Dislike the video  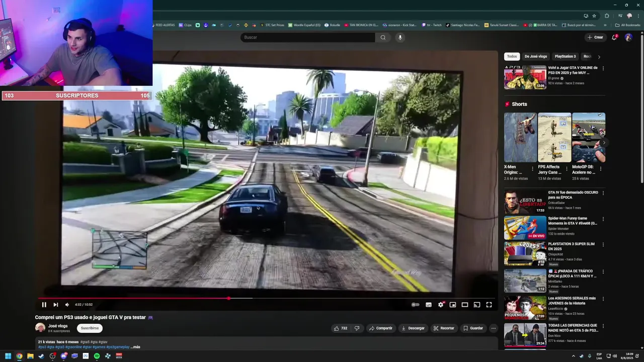(357, 328)
